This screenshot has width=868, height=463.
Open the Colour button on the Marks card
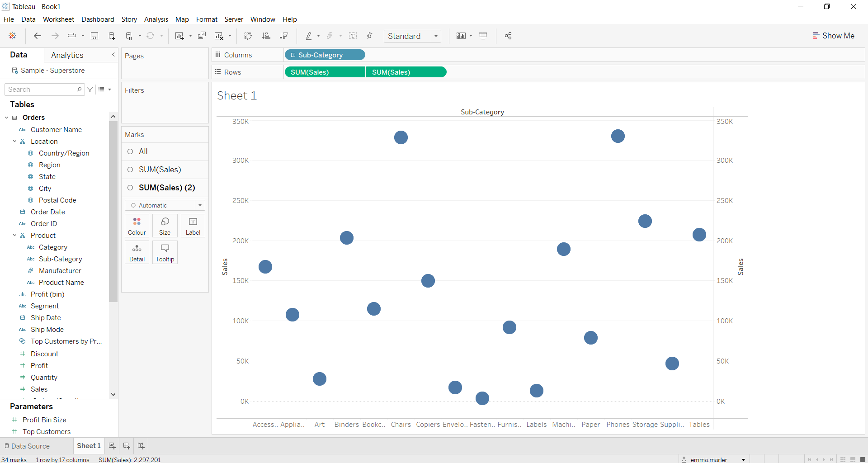tap(137, 225)
